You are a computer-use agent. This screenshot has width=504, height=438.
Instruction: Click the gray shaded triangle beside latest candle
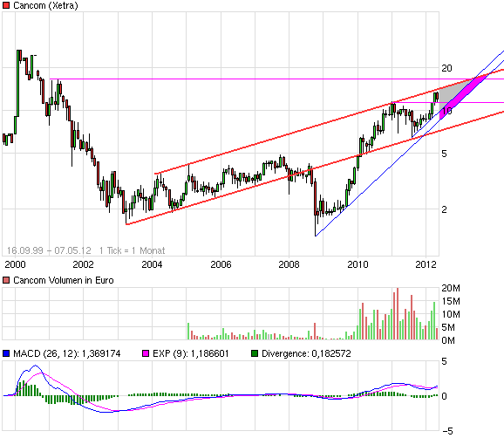[x=450, y=92]
